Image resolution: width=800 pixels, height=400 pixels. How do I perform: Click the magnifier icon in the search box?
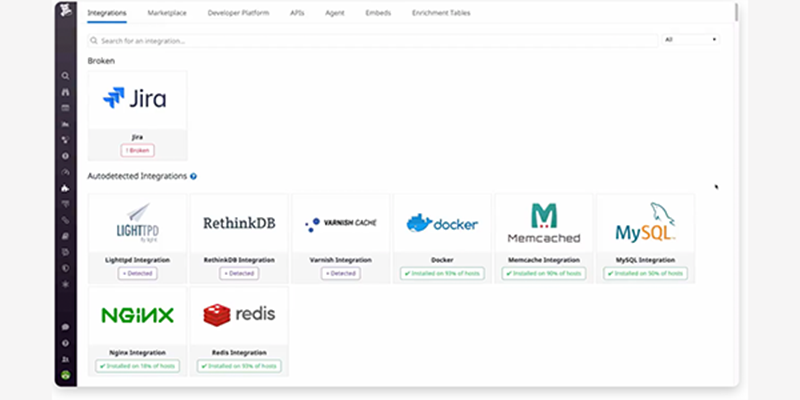pyautogui.click(x=94, y=41)
